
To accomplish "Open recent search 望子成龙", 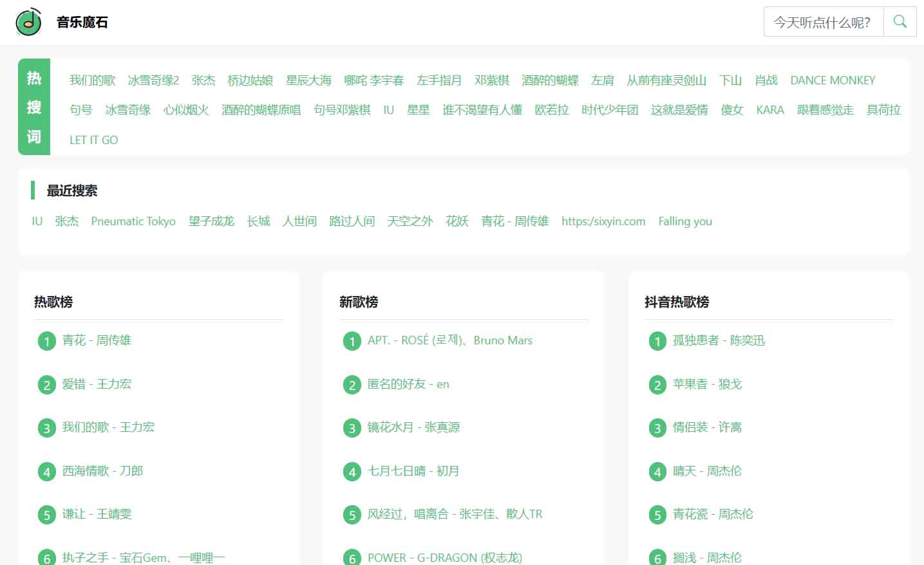I will pyautogui.click(x=211, y=221).
